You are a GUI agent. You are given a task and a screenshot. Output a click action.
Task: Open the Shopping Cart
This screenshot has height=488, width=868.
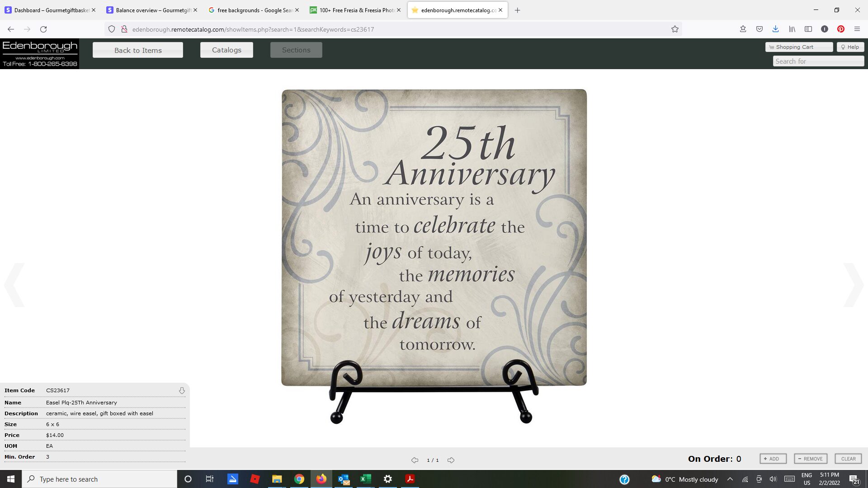799,47
